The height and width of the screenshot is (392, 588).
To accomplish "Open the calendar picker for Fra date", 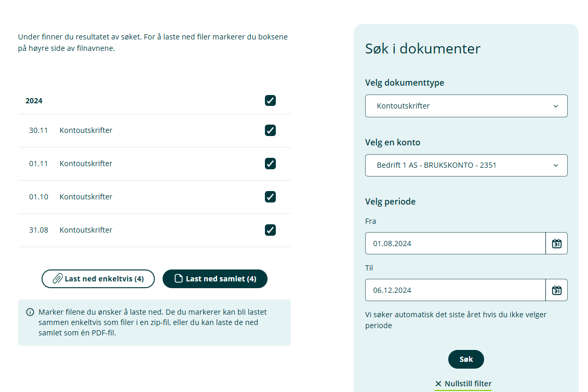I will (x=556, y=244).
